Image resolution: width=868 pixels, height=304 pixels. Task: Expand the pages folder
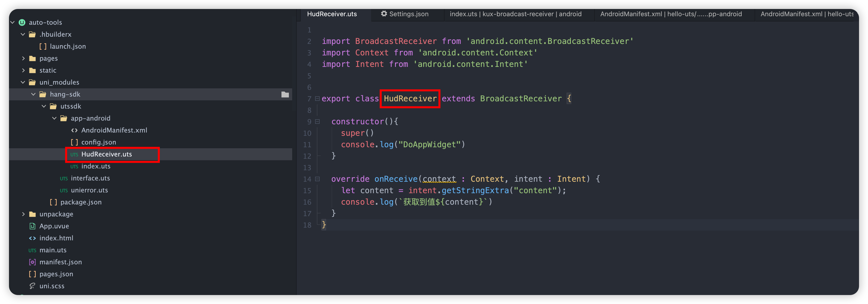23,58
